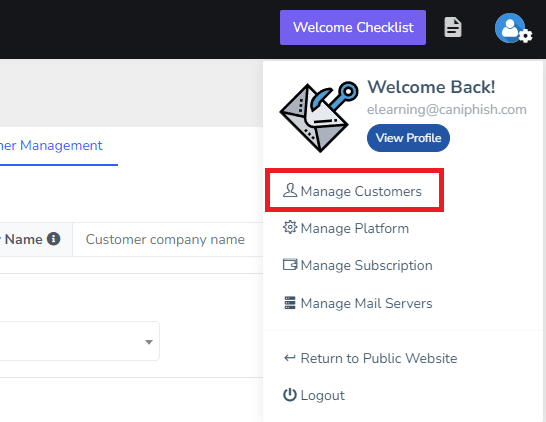Click the wallet icon beside Manage Subscription
Viewport: 546px width, 422px height.
pyautogui.click(x=290, y=265)
